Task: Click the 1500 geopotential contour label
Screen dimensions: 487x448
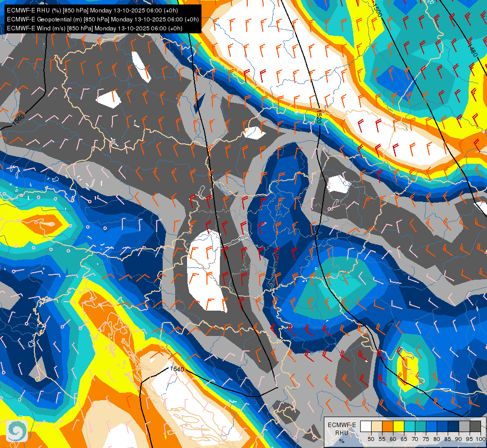Action: coord(377,10)
